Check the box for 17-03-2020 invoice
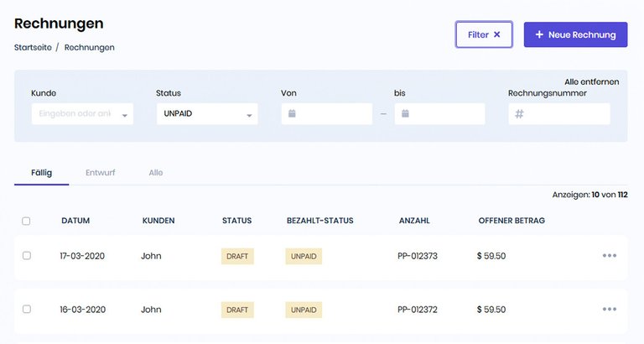This screenshot has width=644, height=344. pyautogui.click(x=26, y=256)
